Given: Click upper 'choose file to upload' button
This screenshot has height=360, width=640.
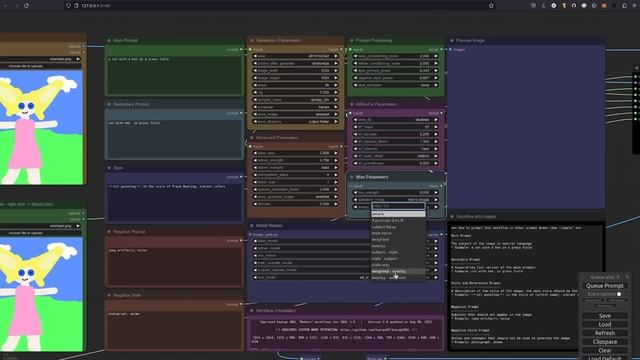Looking at the screenshot, I should [x=41, y=66].
